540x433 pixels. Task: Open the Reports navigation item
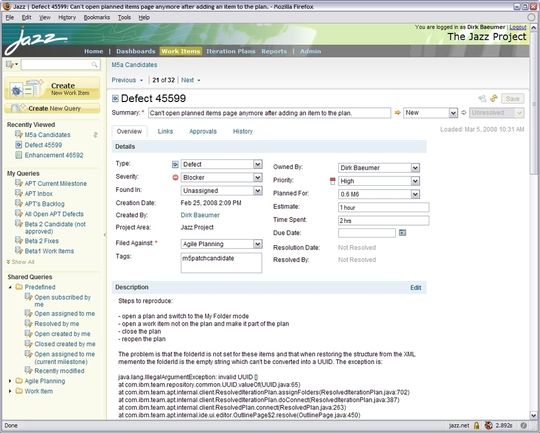click(274, 51)
